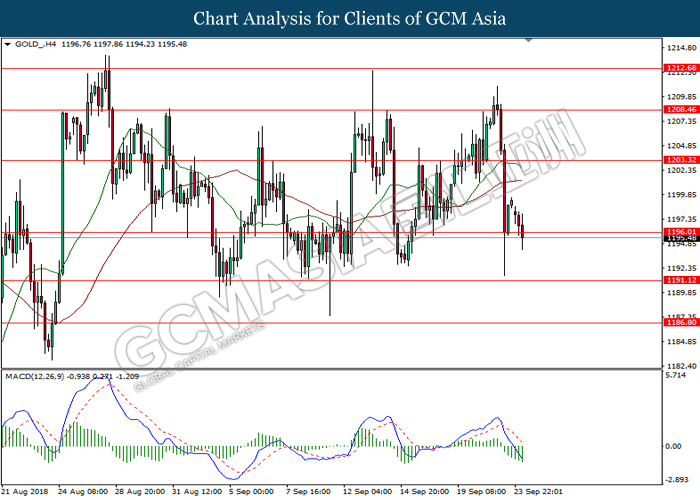Click the '31 Aug 12:00' time label
The width and height of the screenshot is (700, 500).
coord(197,492)
